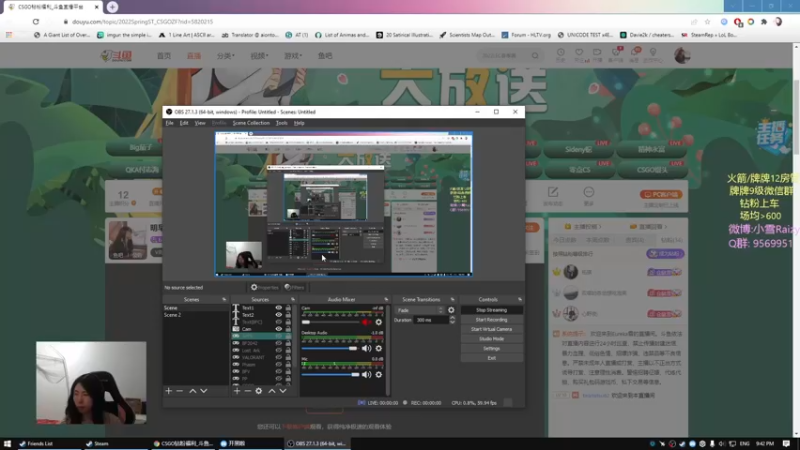This screenshot has width=800, height=450.
Task: Expand the 视频 dropdown on Douyu nav
Action: pyautogui.click(x=259, y=56)
